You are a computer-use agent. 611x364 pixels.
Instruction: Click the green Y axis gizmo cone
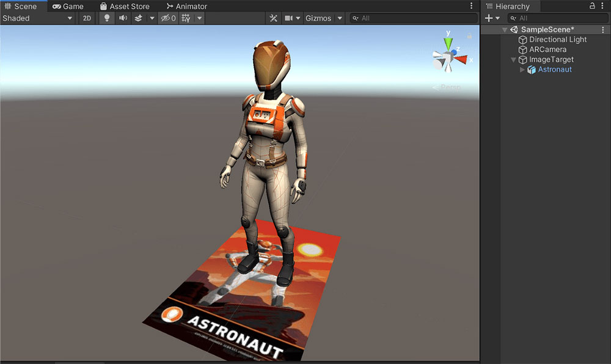tap(448, 43)
